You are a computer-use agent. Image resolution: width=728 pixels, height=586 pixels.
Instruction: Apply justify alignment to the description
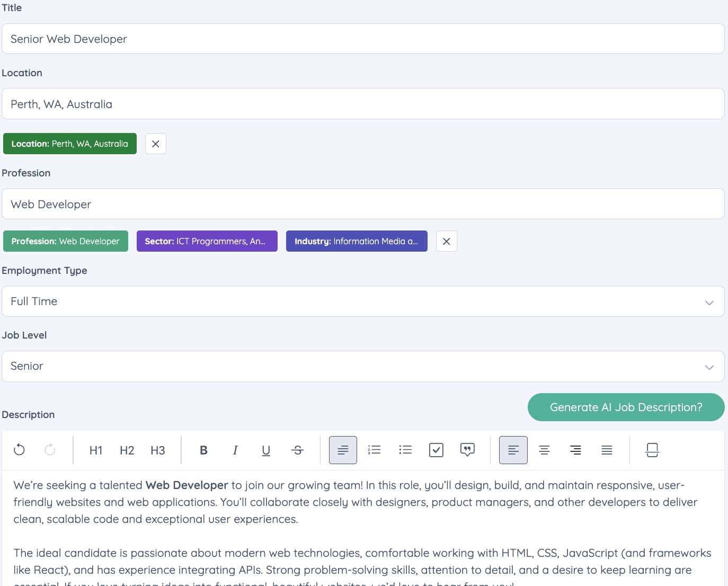(607, 450)
